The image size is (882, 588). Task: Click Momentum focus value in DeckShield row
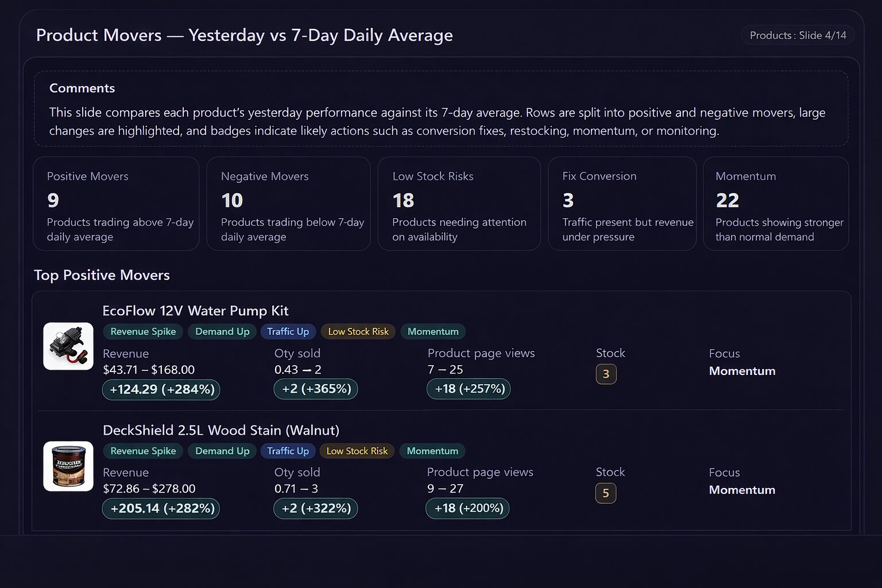pos(742,490)
